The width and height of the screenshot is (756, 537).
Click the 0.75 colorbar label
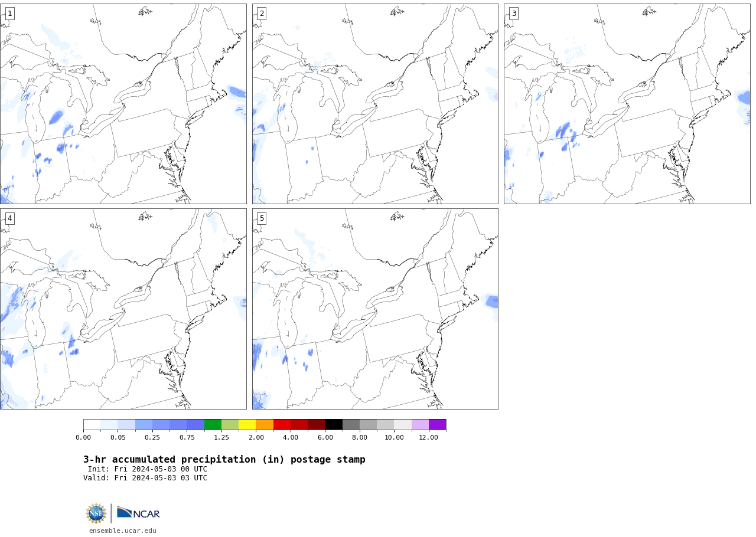tap(187, 437)
